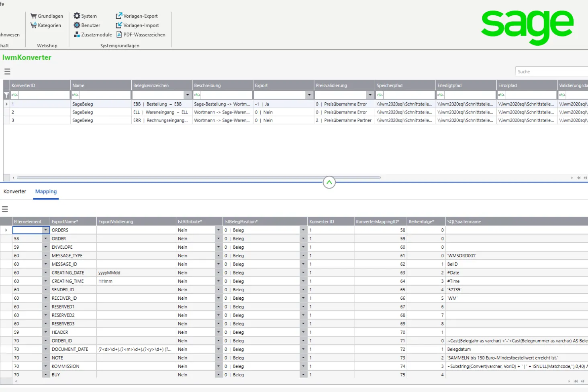This screenshot has height=392, width=588.
Task: Open Grundlagen in the Webshop group
Action: [x=47, y=16]
